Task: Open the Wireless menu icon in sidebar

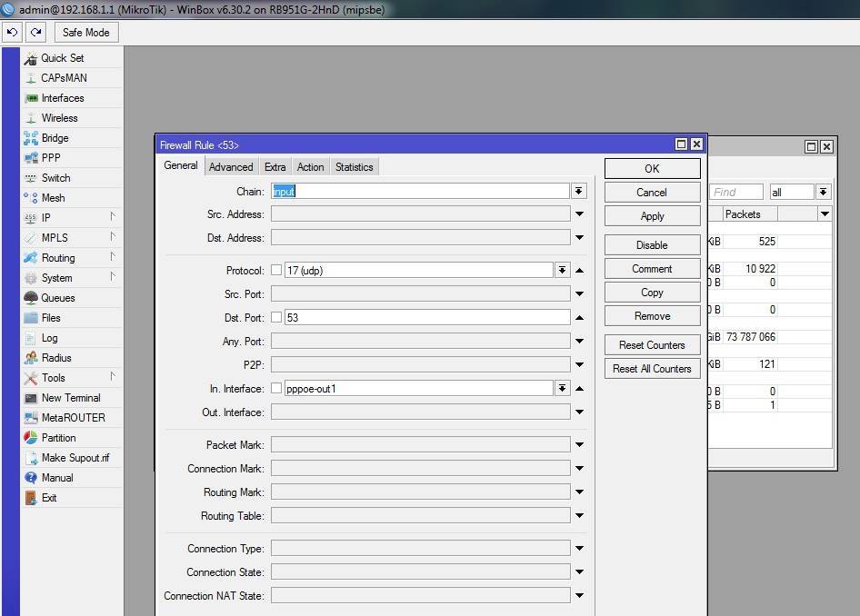Action: pyautogui.click(x=31, y=118)
